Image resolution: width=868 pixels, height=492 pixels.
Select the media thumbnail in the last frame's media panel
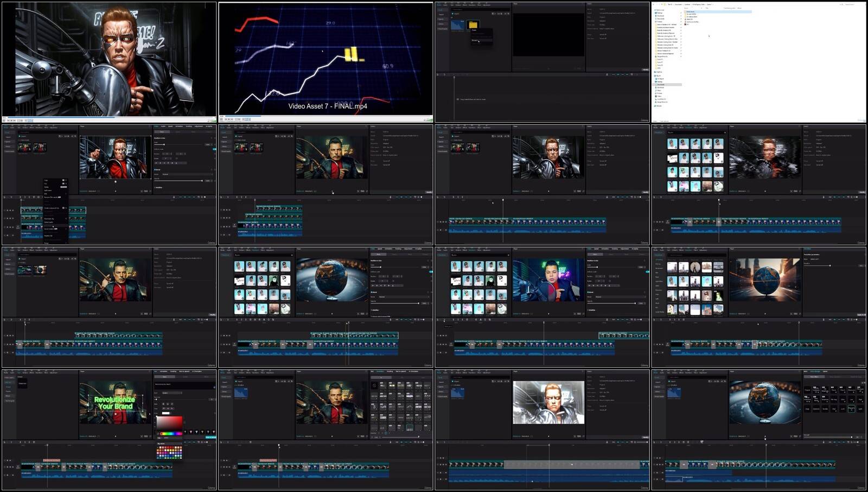[674, 392]
